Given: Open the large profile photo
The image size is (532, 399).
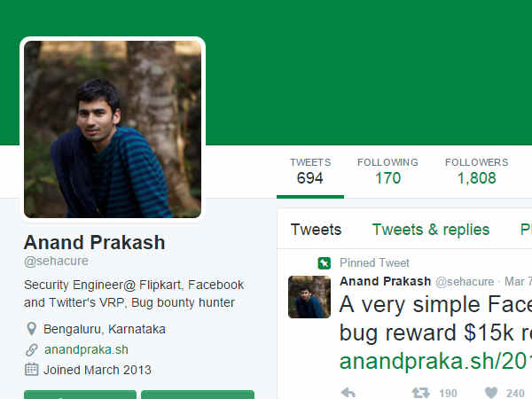Looking at the screenshot, I should (x=113, y=129).
